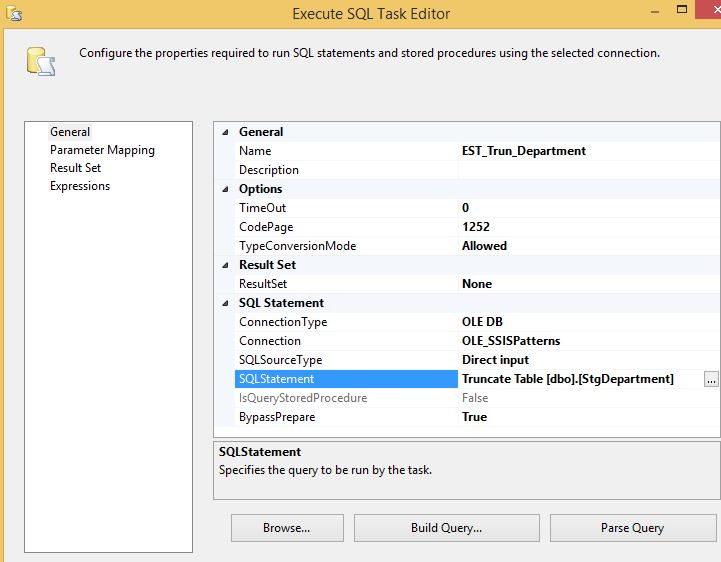721x562 pixels.
Task: Click the Build Query... button
Action: click(446, 528)
